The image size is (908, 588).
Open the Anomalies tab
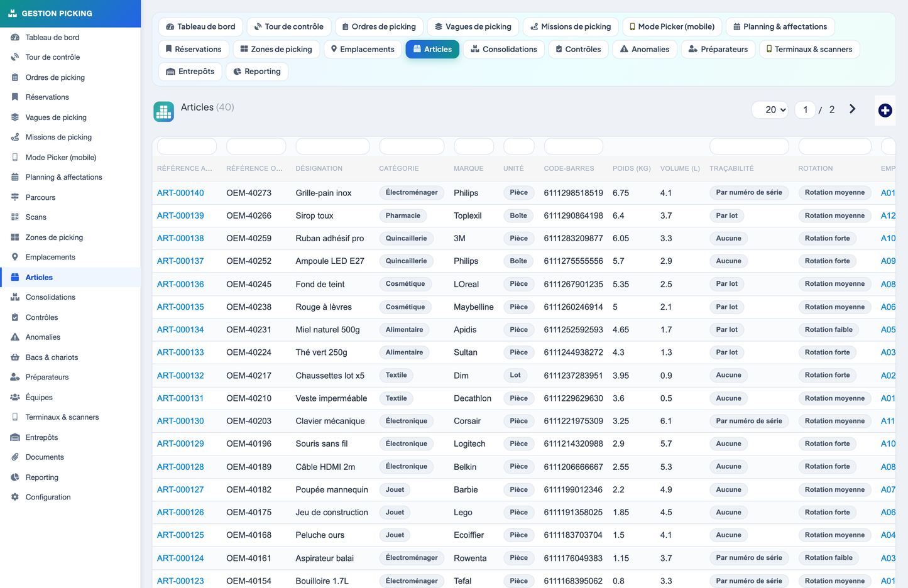[x=645, y=49]
